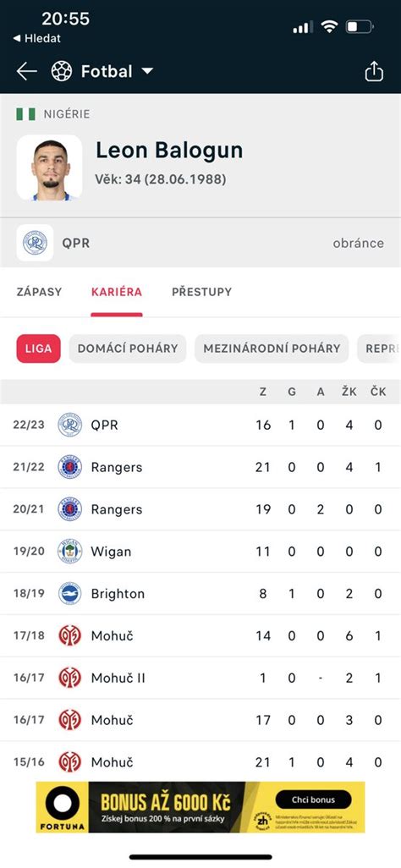Click the Chci bonus button
This screenshot has height=868, width=401.
[313, 799]
